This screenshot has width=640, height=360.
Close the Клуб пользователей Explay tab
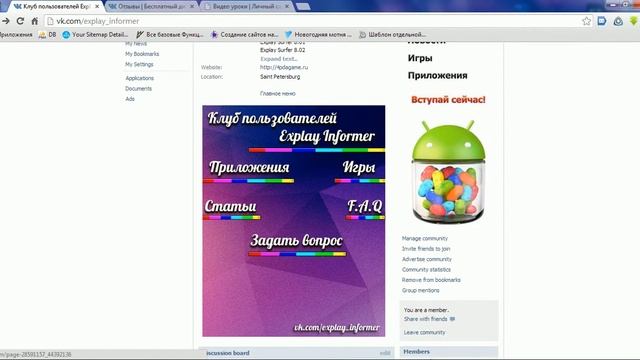coord(97,7)
